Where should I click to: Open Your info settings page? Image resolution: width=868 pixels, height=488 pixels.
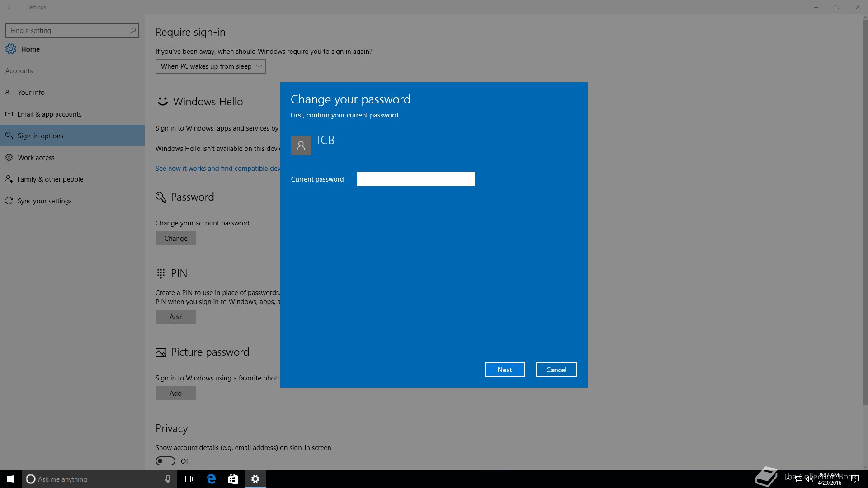pyautogui.click(x=72, y=92)
